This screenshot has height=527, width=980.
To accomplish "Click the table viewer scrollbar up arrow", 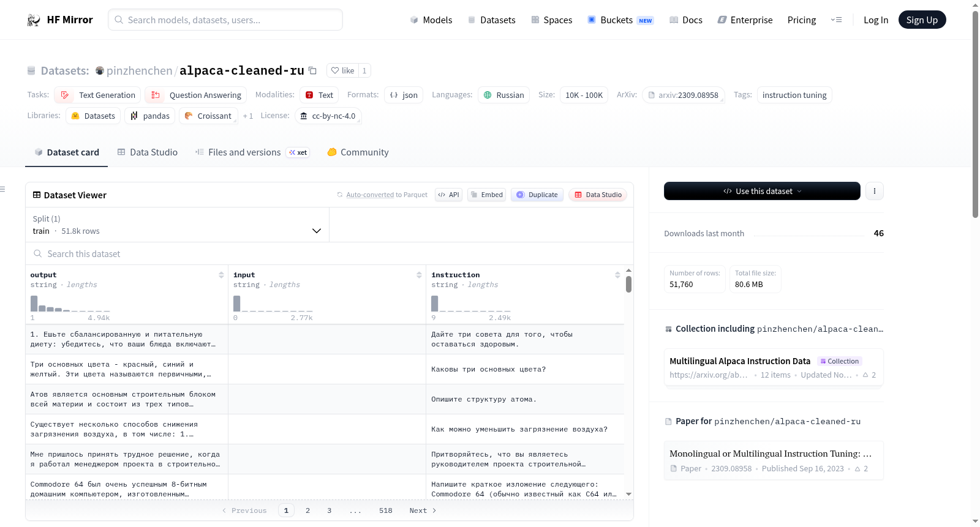I will 628,270.
